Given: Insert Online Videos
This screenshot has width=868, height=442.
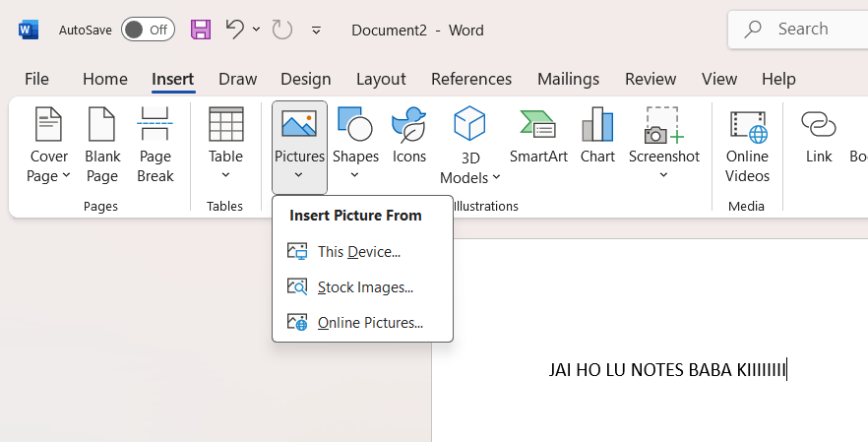Looking at the screenshot, I should 747,146.
